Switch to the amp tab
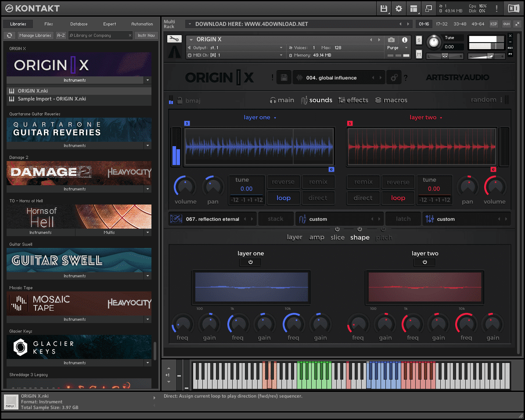 coord(316,237)
